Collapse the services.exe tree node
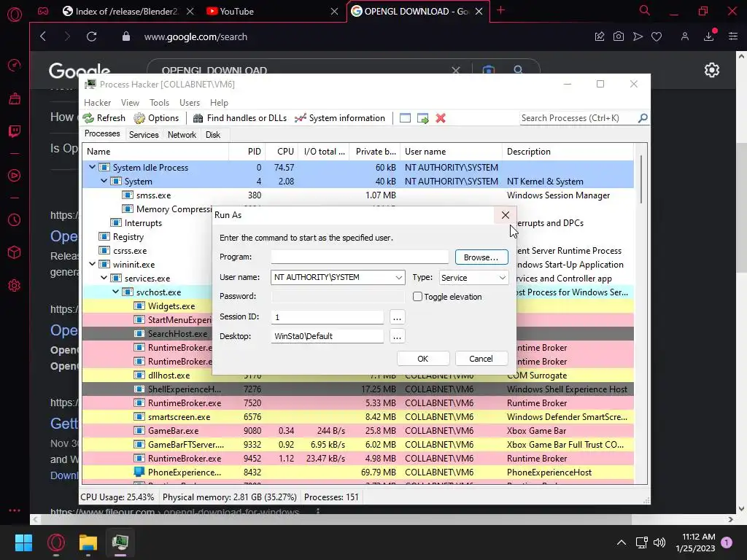This screenshot has width=747, height=560. 104,278
